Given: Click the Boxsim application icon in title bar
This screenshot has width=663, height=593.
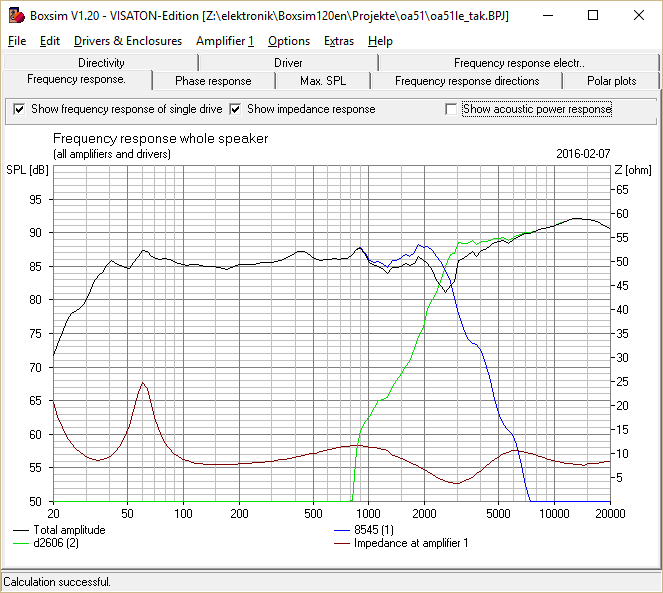Looking at the screenshot, I should (x=16, y=16).
